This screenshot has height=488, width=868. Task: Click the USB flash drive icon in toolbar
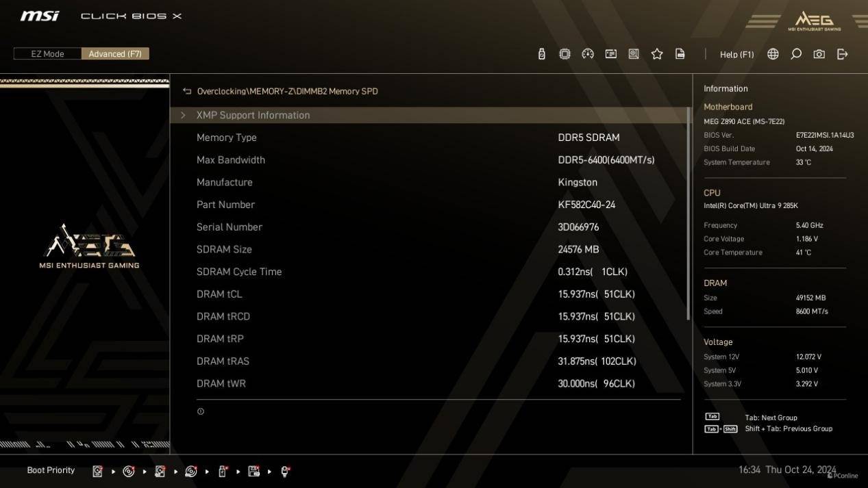tap(541, 54)
